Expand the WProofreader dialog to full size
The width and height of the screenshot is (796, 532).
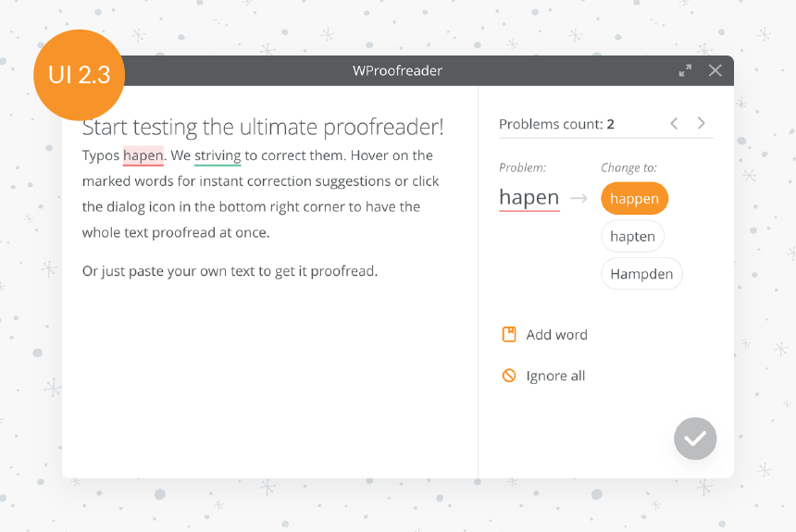tap(685, 70)
